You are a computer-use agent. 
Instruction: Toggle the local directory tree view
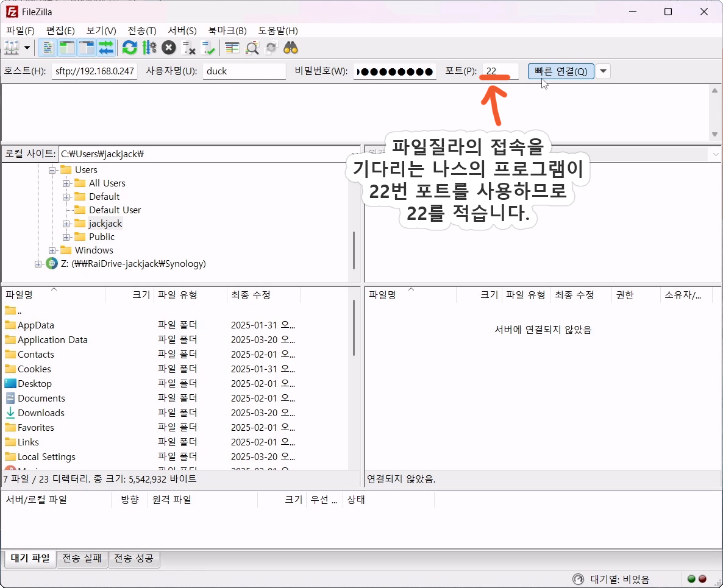coord(67,48)
